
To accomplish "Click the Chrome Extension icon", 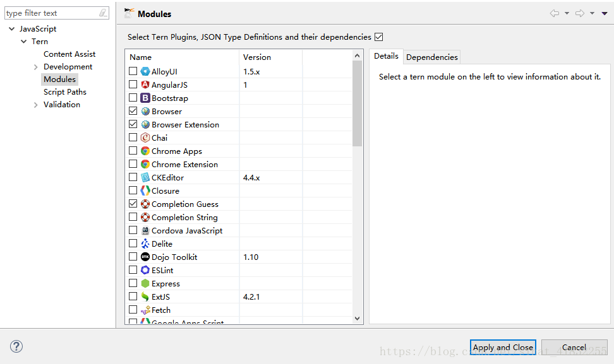I will coord(145,164).
